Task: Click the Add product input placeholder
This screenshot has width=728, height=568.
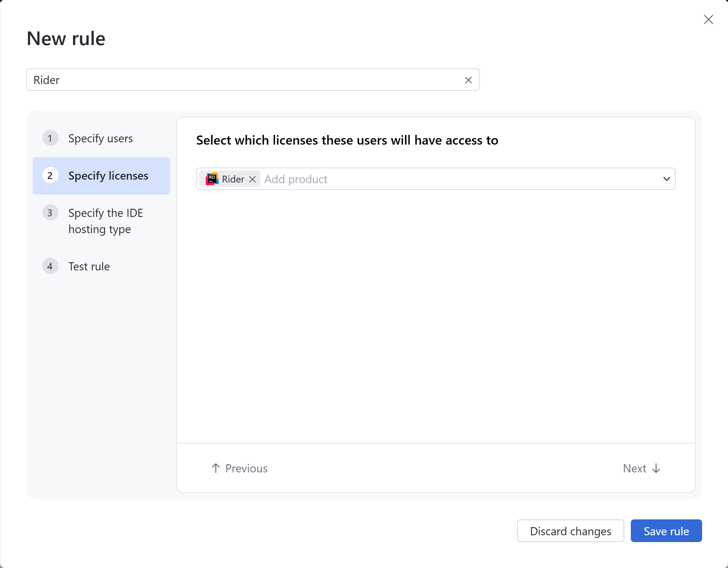Action: point(296,179)
